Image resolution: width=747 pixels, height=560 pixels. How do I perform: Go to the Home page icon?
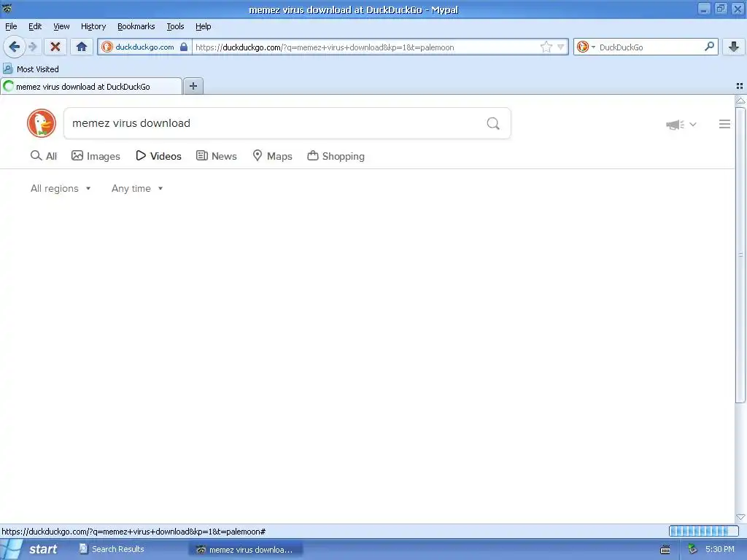click(82, 47)
